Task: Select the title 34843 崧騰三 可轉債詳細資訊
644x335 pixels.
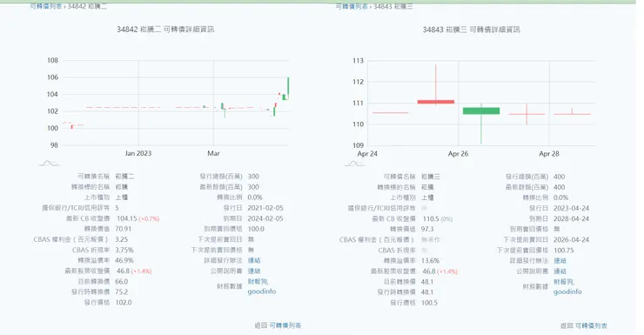Action: click(471, 30)
